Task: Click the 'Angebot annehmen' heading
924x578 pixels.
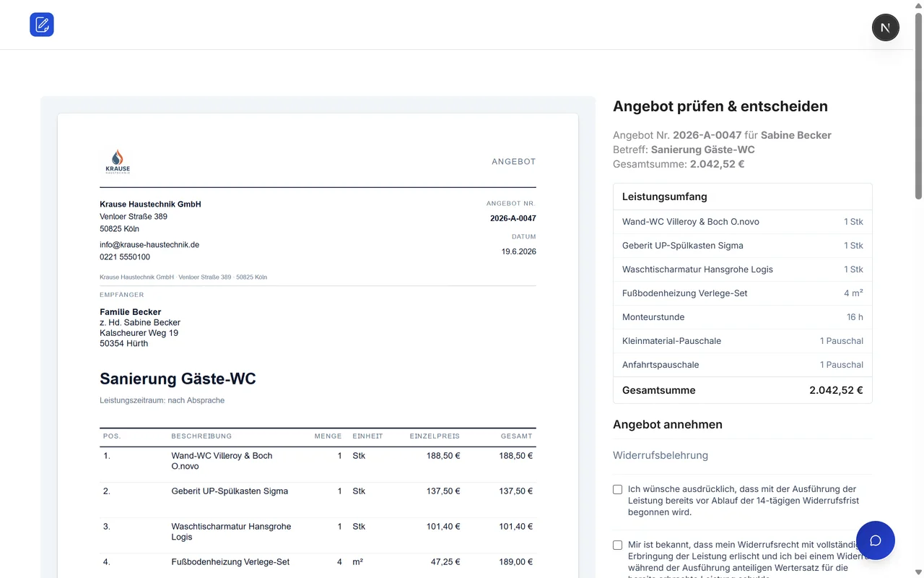Action: tap(668, 424)
